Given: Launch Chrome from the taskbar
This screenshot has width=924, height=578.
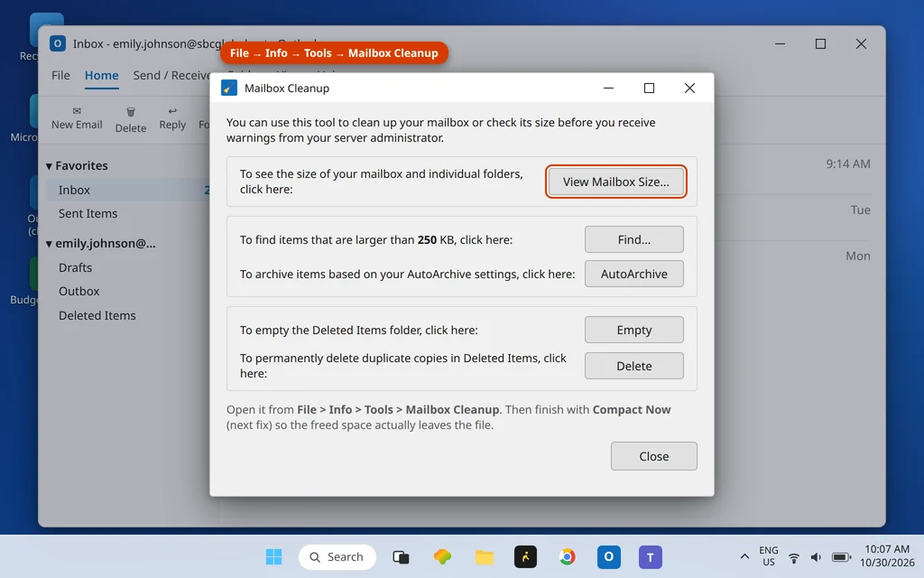Looking at the screenshot, I should pos(567,556).
